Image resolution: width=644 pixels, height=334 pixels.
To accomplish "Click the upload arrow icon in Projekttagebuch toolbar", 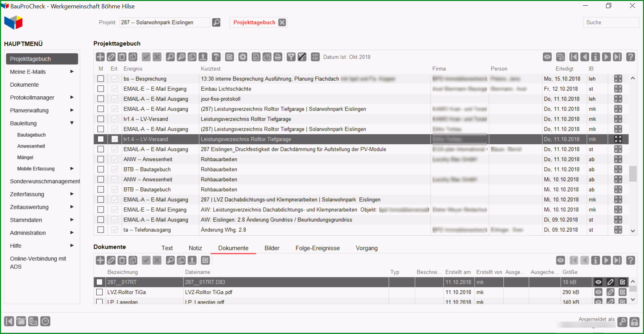I will tap(203, 57).
